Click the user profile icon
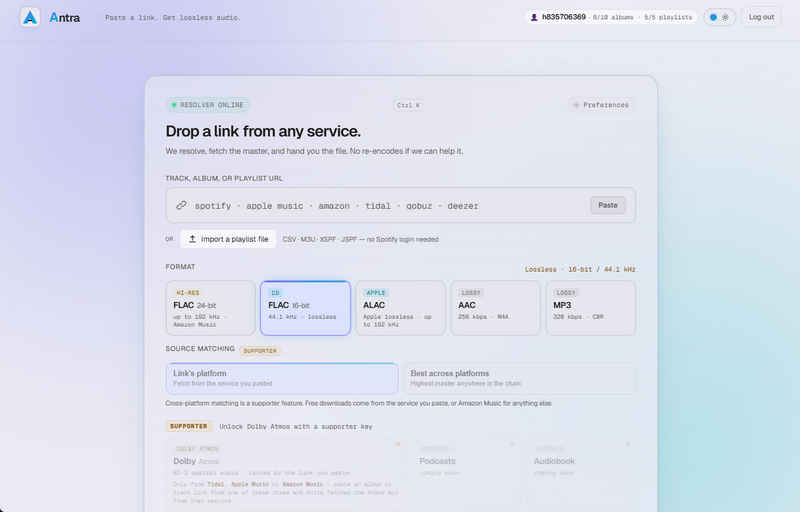 pyautogui.click(x=534, y=17)
